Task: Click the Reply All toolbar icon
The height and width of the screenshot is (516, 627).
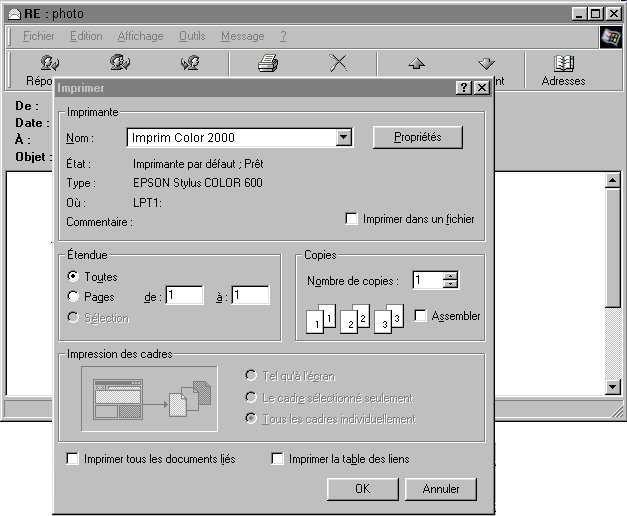Action: click(x=120, y=62)
